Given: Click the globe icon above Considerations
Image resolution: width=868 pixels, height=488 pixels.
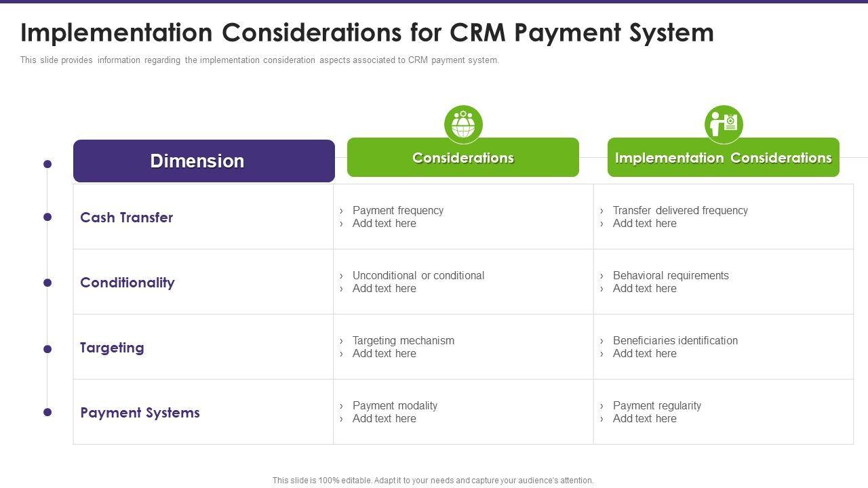Looking at the screenshot, I should click(x=463, y=125).
